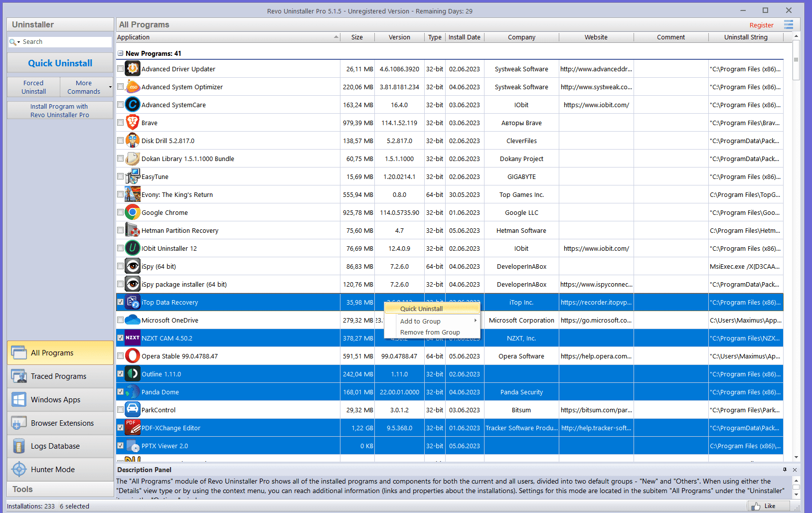Sort by the Version column header
Screen dimensions: 812x513
coord(399,37)
